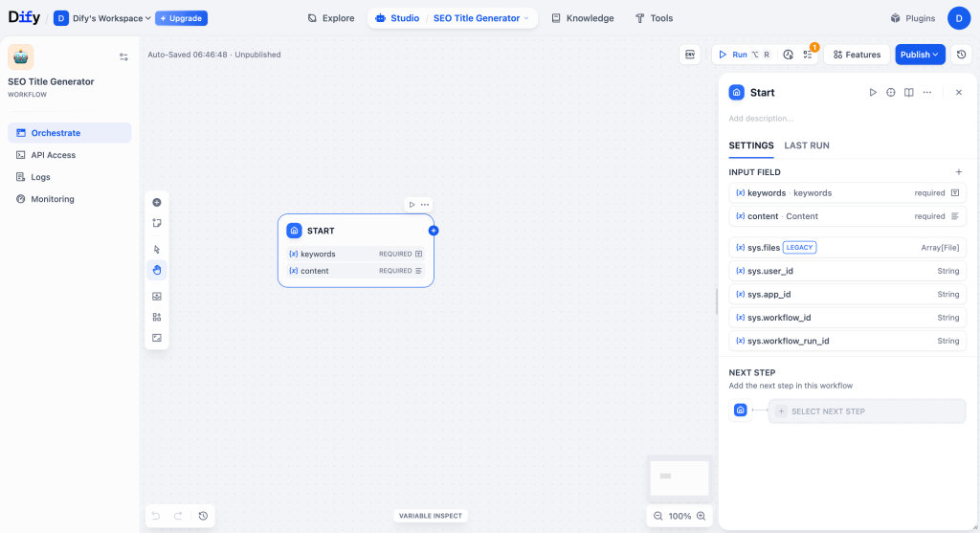The image size is (980, 533).
Task: Select the add note icon in canvas toolbar
Action: (x=157, y=223)
